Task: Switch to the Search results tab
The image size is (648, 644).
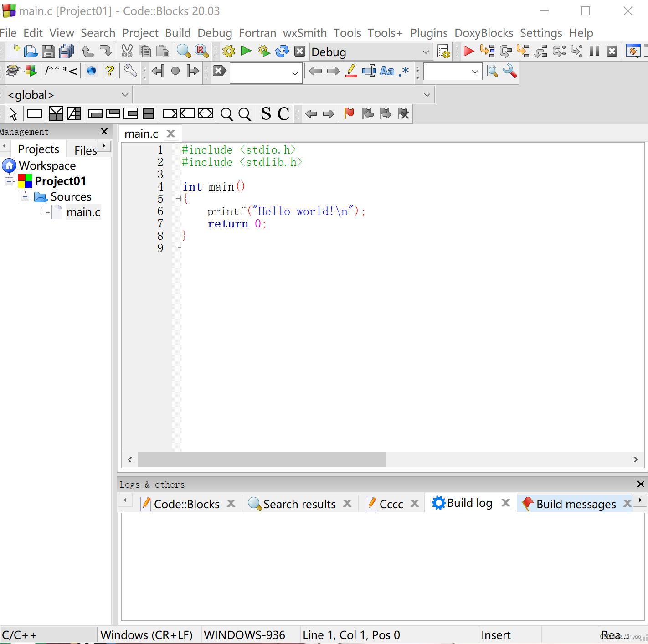Action: pos(299,504)
